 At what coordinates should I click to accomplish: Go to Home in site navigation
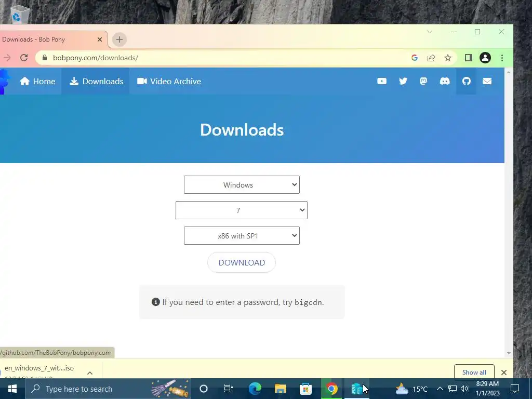(37, 82)
